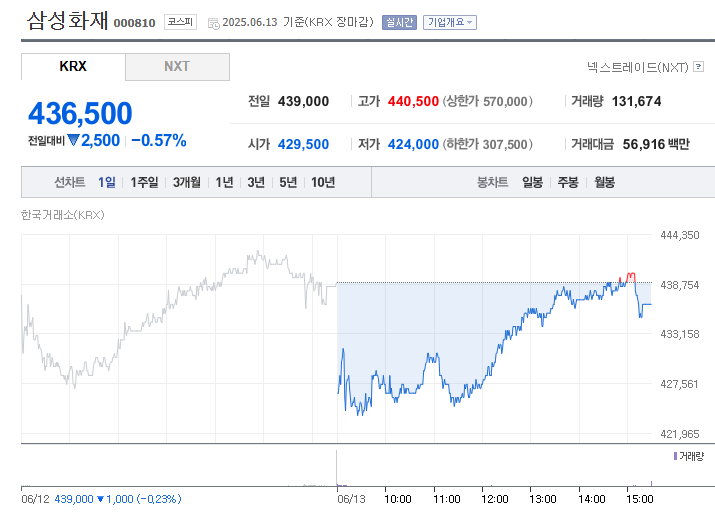715x521 pixels.
Task: Click the current price 436,500
Action: tap(80, 113)
